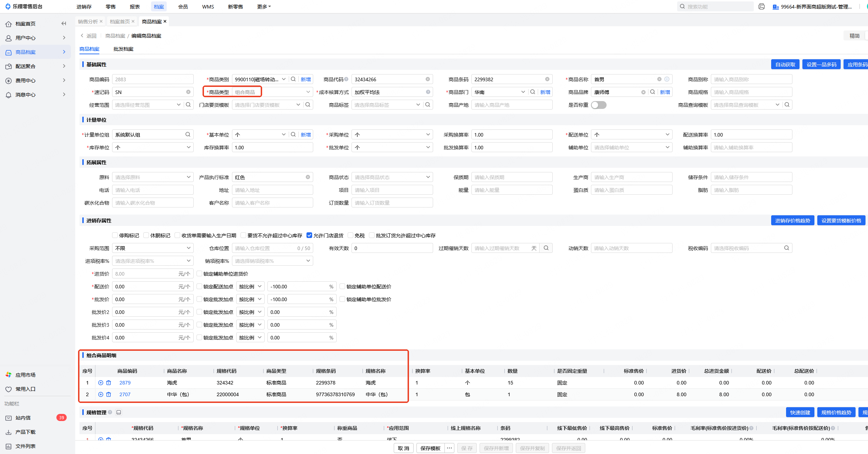Open the 更多 menu in top navigation
The image size is (868, 454).
tap(264, 7)
